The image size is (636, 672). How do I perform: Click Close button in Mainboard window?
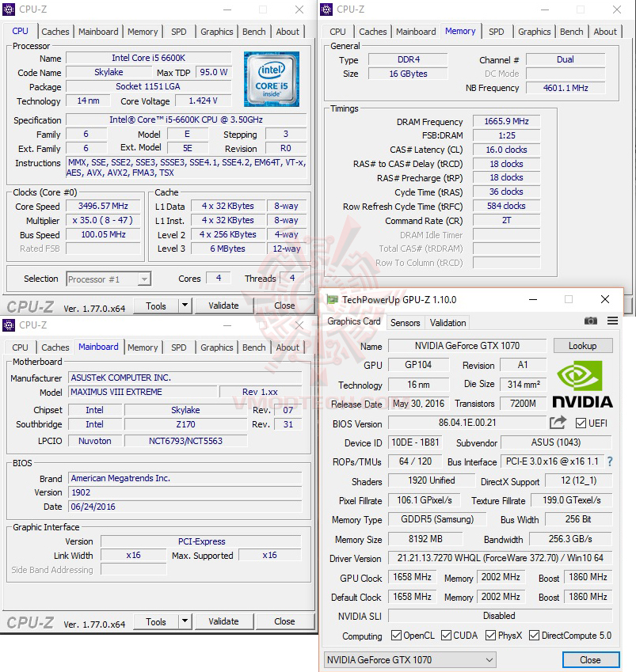284,621
